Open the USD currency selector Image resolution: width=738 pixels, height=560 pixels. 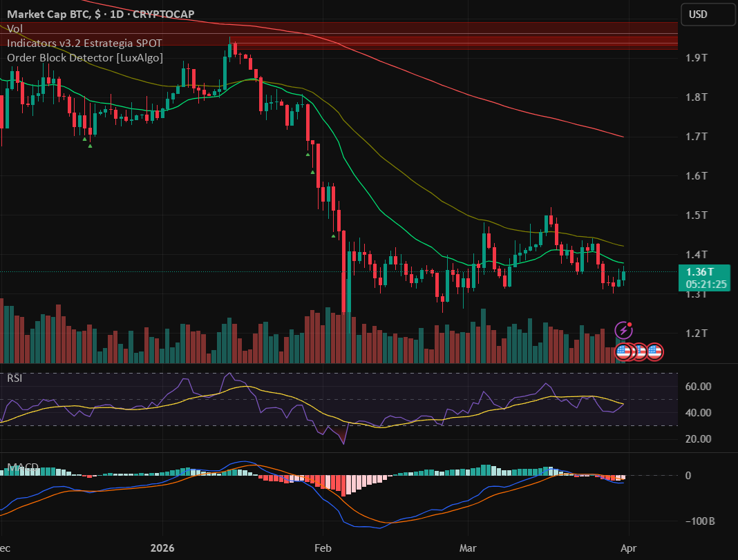(708, 15)
